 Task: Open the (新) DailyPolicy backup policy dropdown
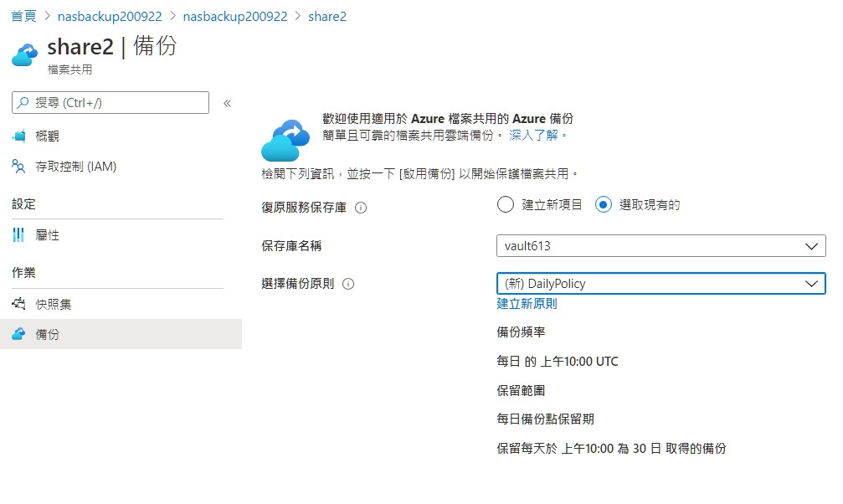click(x=661, y=284)
